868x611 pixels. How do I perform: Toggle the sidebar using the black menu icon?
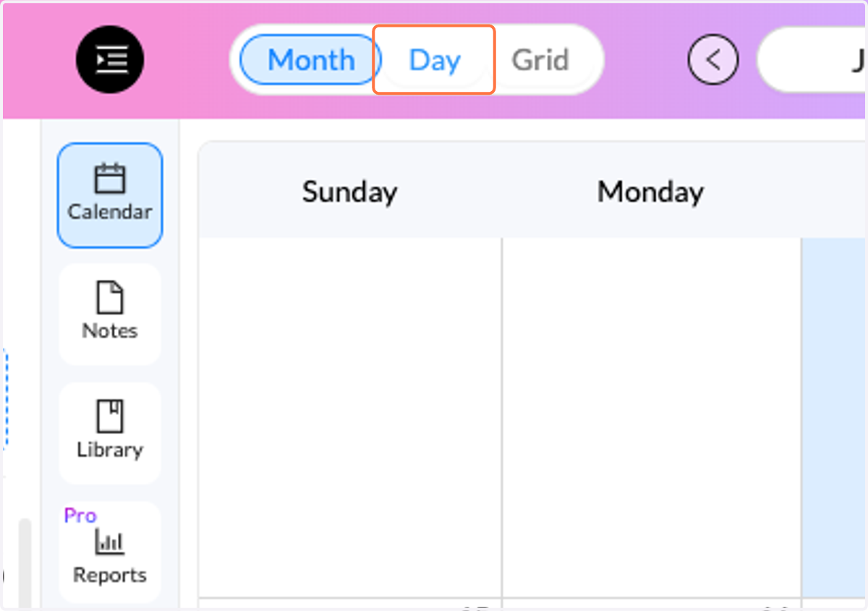(x=110, y=59)
